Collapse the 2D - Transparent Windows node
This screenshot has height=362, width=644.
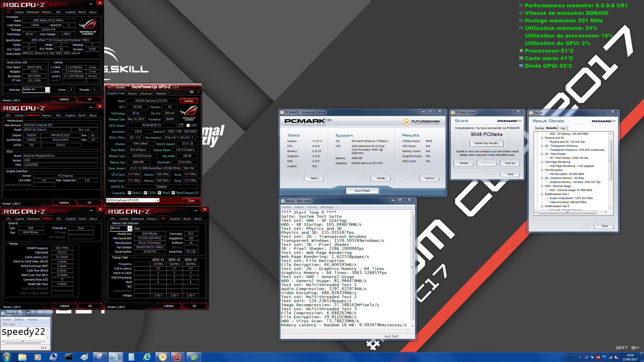tap(542, 146)
